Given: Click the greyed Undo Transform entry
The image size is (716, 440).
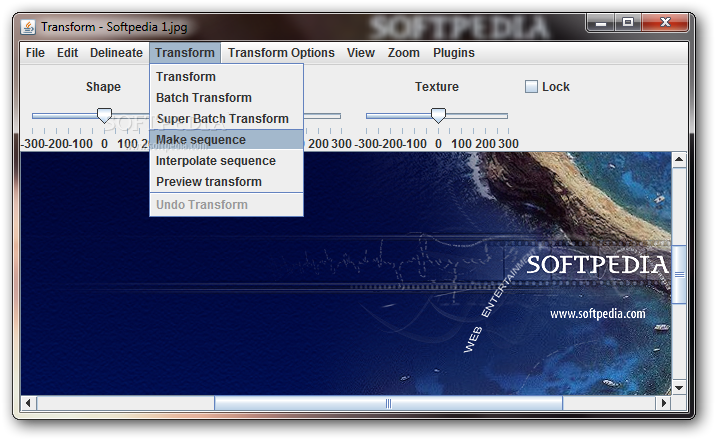Looking at the screenshot, I should tap(226, 204).
